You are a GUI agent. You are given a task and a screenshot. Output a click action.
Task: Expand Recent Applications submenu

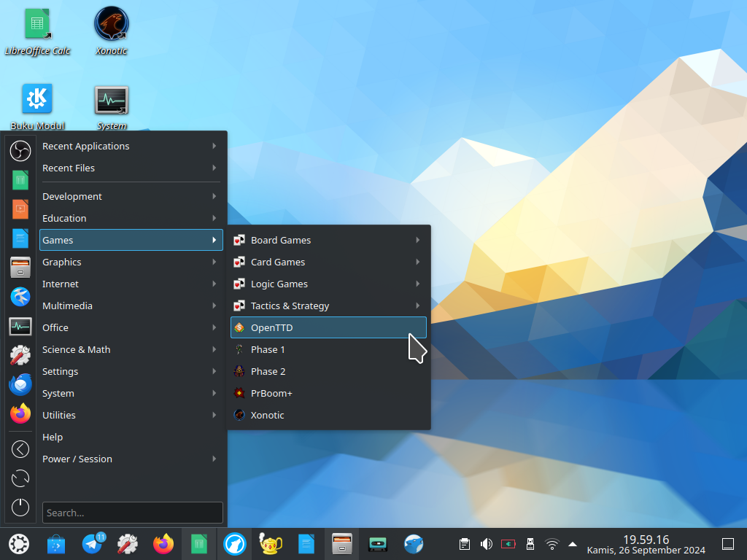click(131, 146)
